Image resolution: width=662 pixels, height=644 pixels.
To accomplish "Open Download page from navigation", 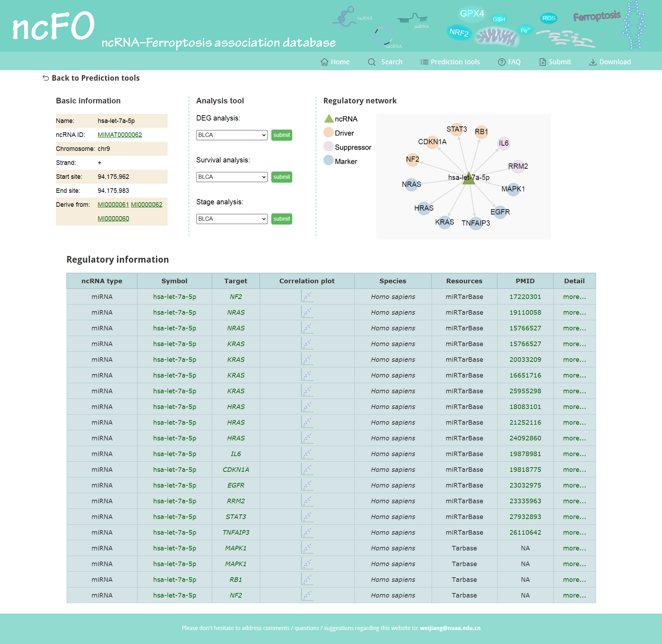I will (x=610, y=62).
